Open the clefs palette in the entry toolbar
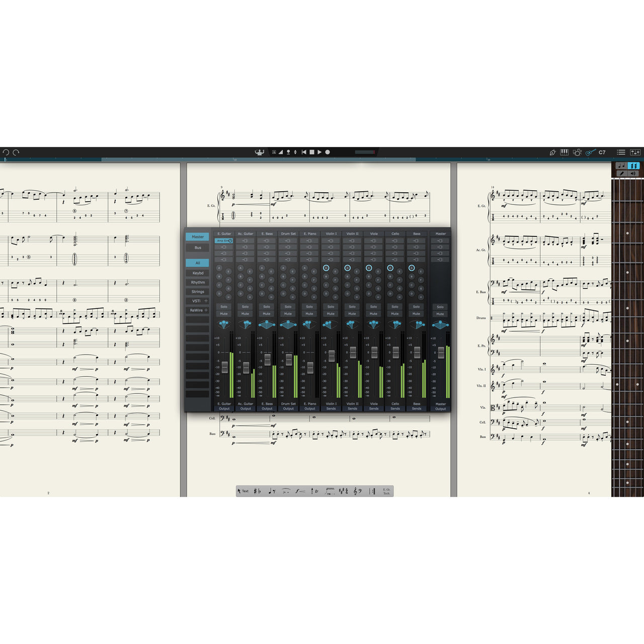The height and width of the screenshot is (644, 644). click(x=357, y=491)
